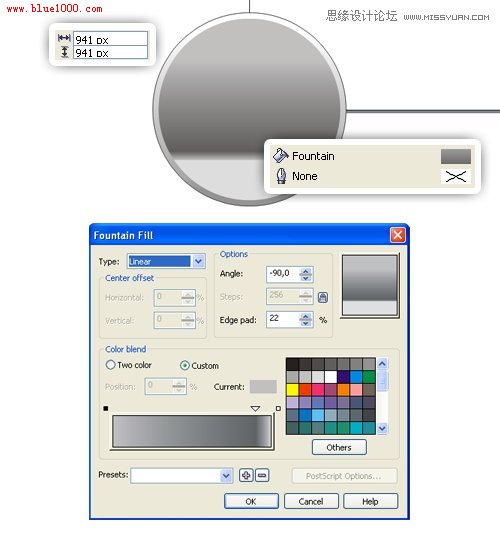This screenshot has height=541, width=500.
Task: Click the Current color gray swatch
Action: (x=263, y=386)
